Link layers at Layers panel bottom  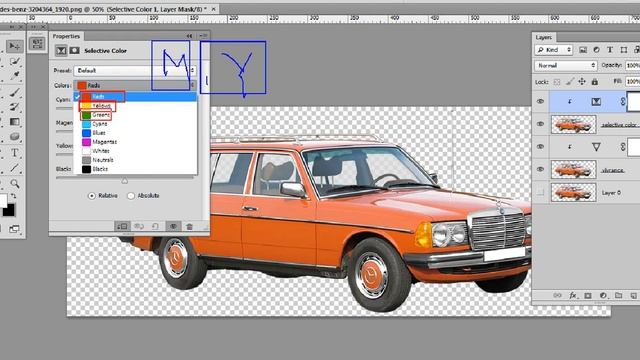pos(557,296)
